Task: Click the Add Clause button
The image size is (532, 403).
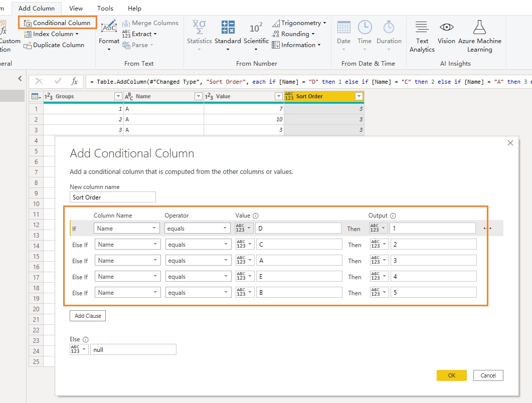Action: point(88,316)
